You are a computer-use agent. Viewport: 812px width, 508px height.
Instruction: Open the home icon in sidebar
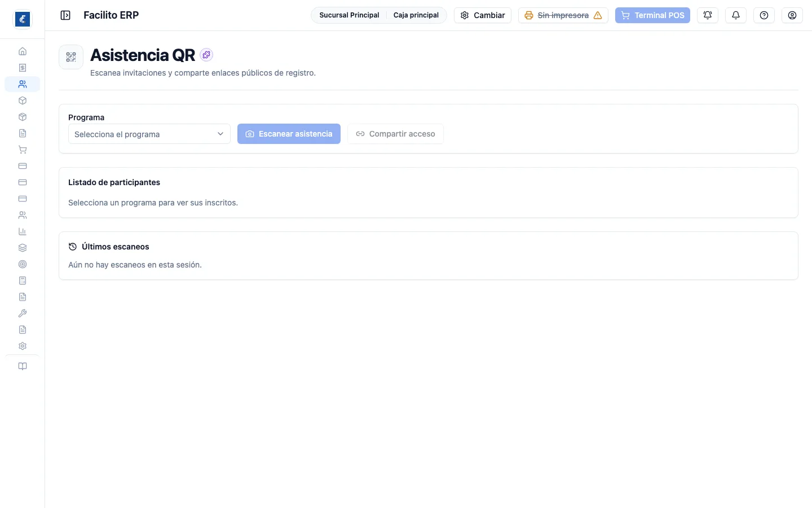click(x=23, y=51)
